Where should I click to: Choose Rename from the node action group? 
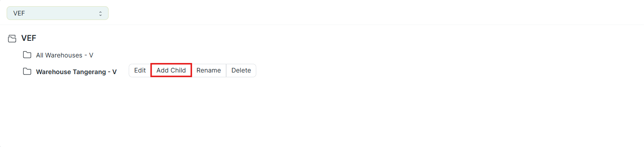[209, 71]
